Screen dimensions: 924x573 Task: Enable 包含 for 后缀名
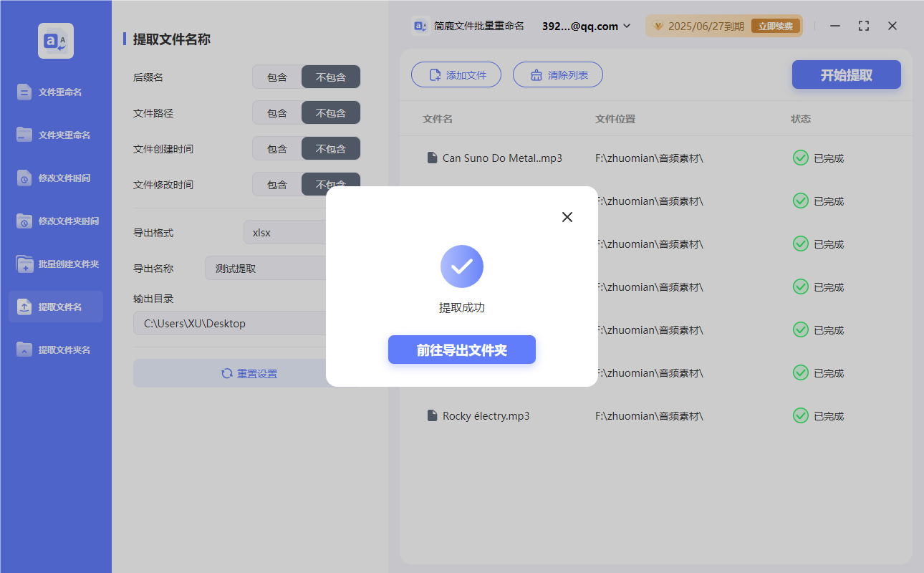[276, 77]
